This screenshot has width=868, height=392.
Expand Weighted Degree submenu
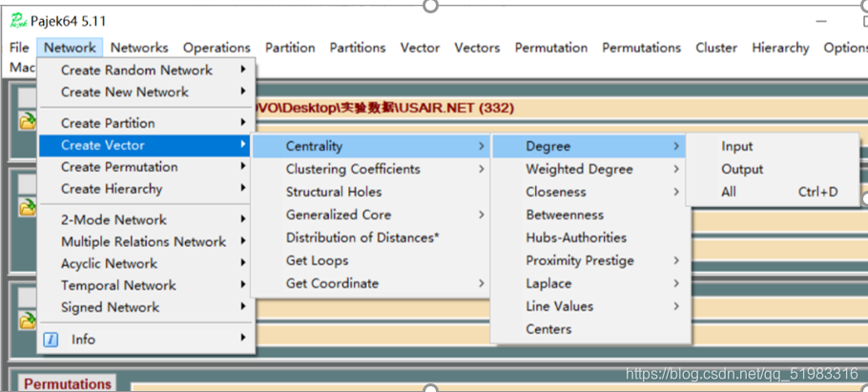[589, 169]
